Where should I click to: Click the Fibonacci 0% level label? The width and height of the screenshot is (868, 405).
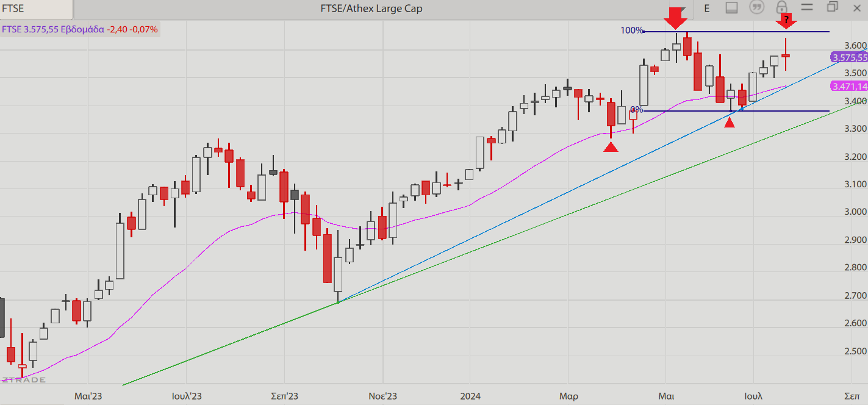click(x=637, y=110)
